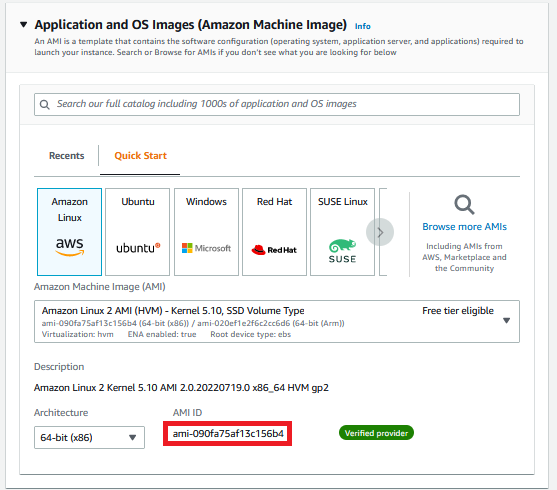
Task: Select the Amazon Linux AMI tile
Action: click(69, 232)
